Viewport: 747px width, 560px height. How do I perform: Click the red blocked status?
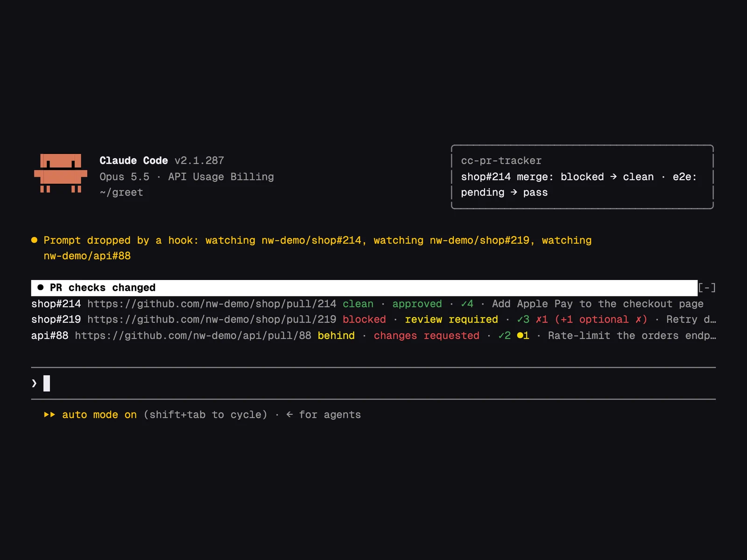[x=364, y=320]
